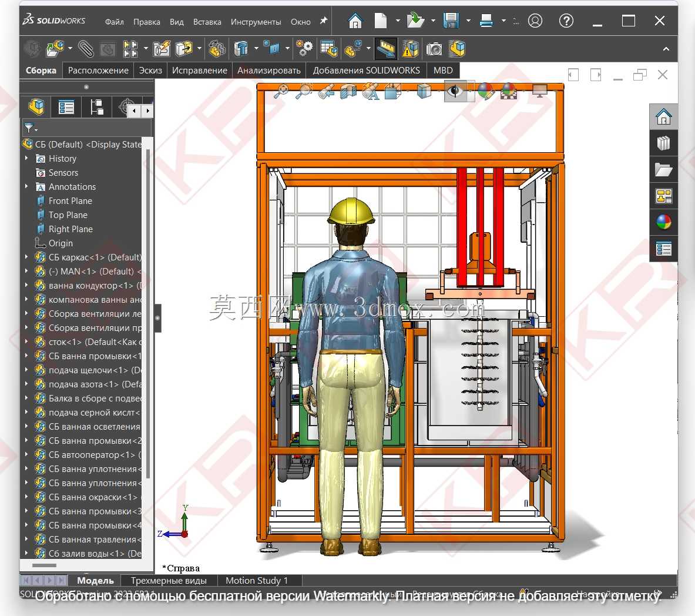Switch to the Анализировать tab
695x616 pixels.
point(268,71)
